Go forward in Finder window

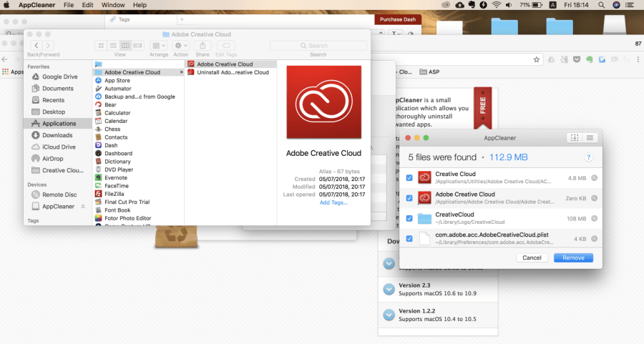[48, 46]
